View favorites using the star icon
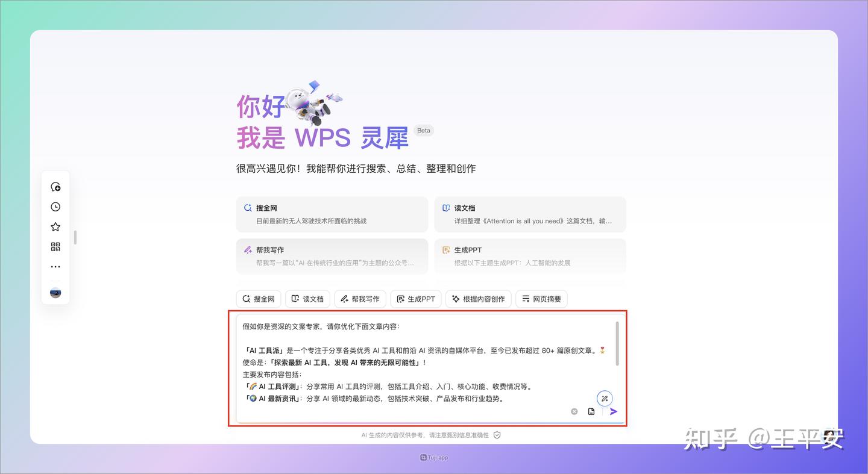 [x=55, y=226]
